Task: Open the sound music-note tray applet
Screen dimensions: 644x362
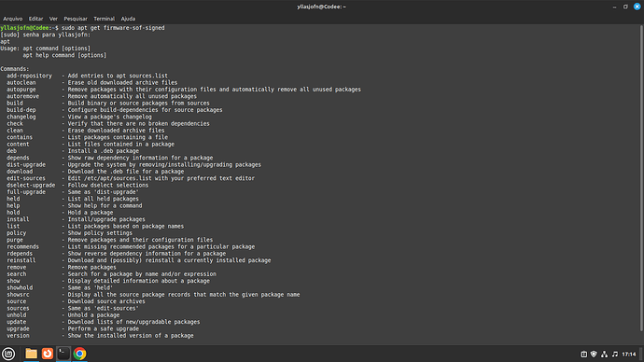Action: pos(615,354)
